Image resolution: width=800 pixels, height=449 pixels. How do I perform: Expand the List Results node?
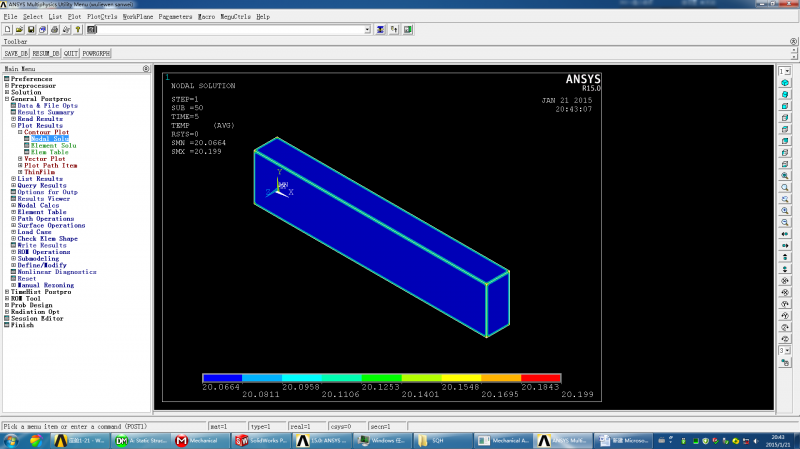pos(13,179)
